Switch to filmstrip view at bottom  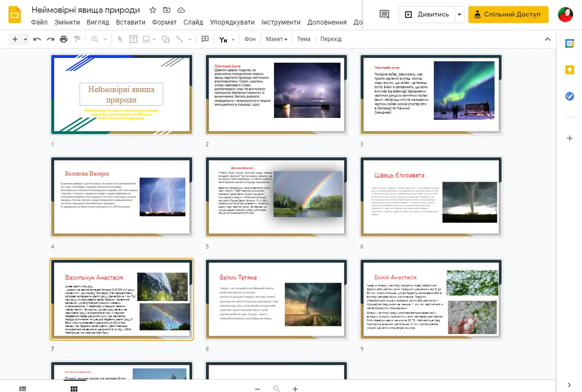click(23, 389)
